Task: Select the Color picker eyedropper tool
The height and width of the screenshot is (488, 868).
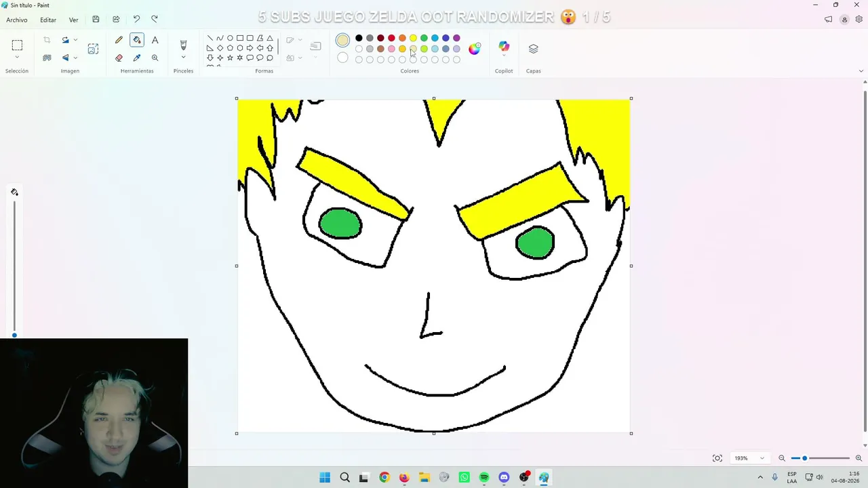Action: (137, 58)
